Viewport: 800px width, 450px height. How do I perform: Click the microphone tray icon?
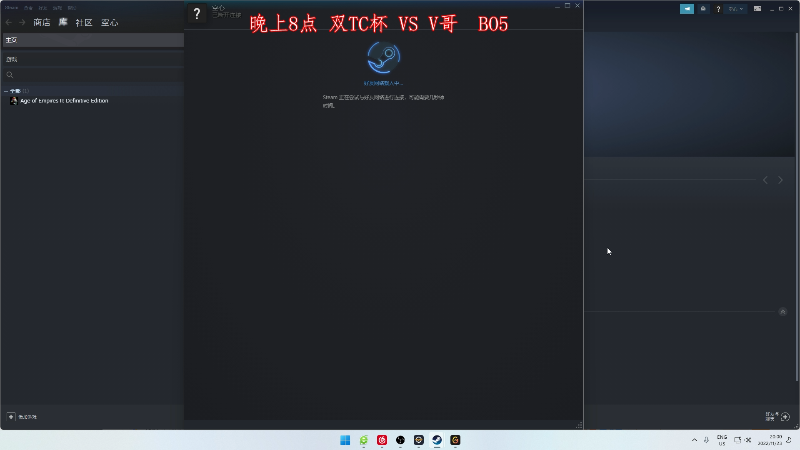tap(706, 440)
